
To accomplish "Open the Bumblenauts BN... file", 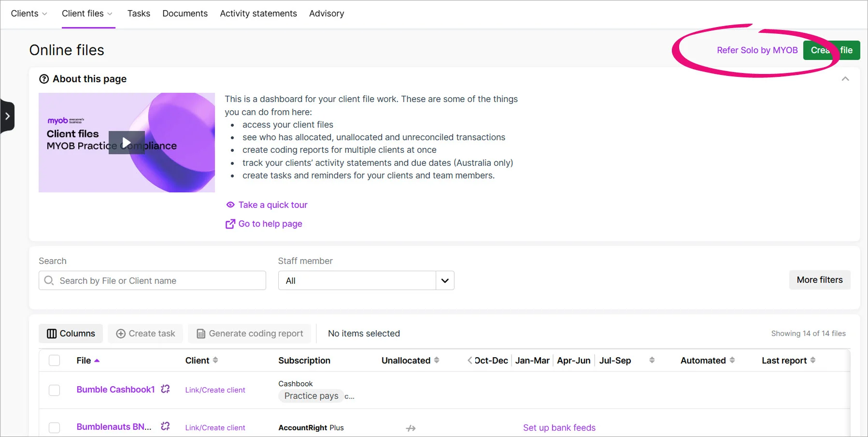I will pos(114,427).
